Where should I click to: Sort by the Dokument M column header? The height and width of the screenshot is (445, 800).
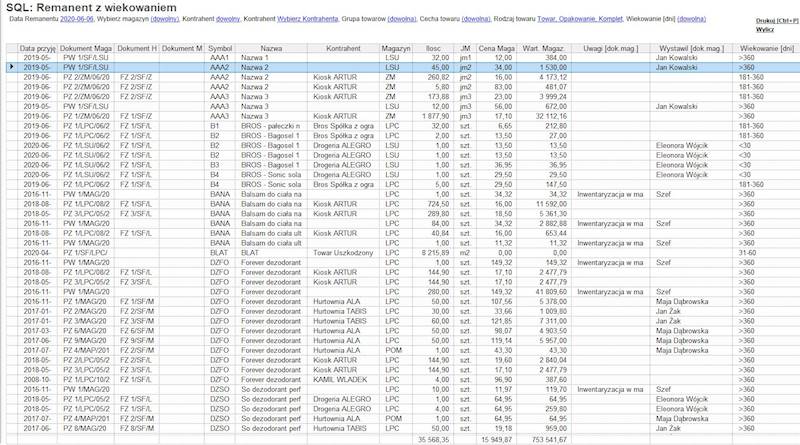[x=182, y=48]
